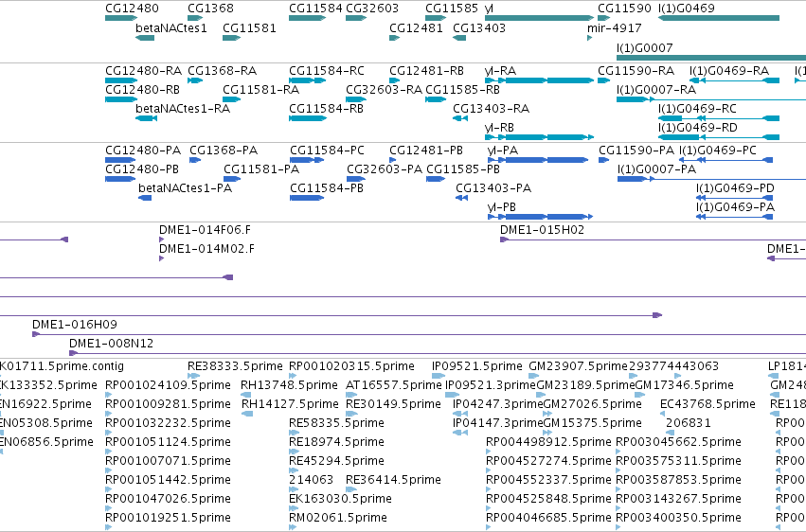Select the betaNACtes1 gene label

click(171, 28)
